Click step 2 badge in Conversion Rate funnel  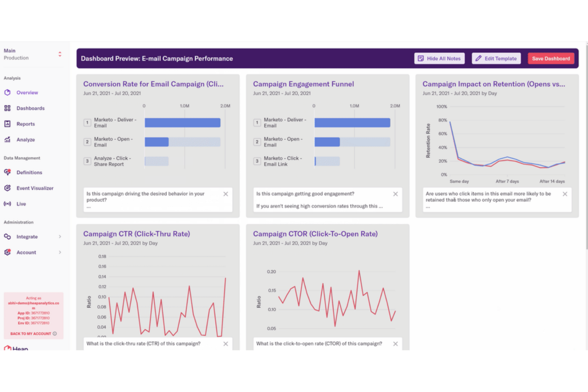(x=87, y=142)
